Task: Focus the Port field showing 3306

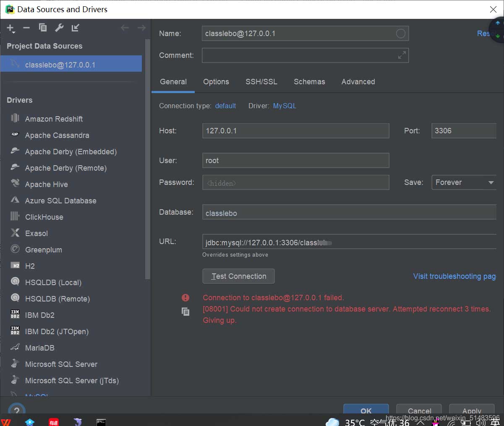Action: pos(464,131)
